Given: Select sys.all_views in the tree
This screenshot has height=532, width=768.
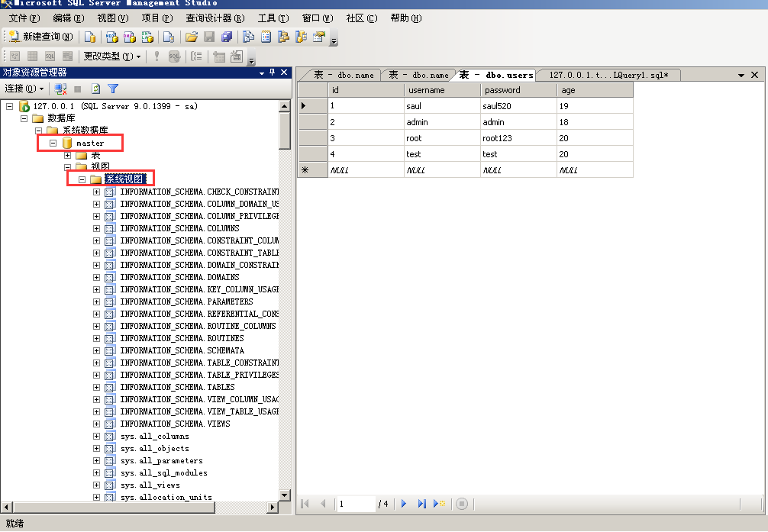Looking at the screenshot, I should click(150, 485).
